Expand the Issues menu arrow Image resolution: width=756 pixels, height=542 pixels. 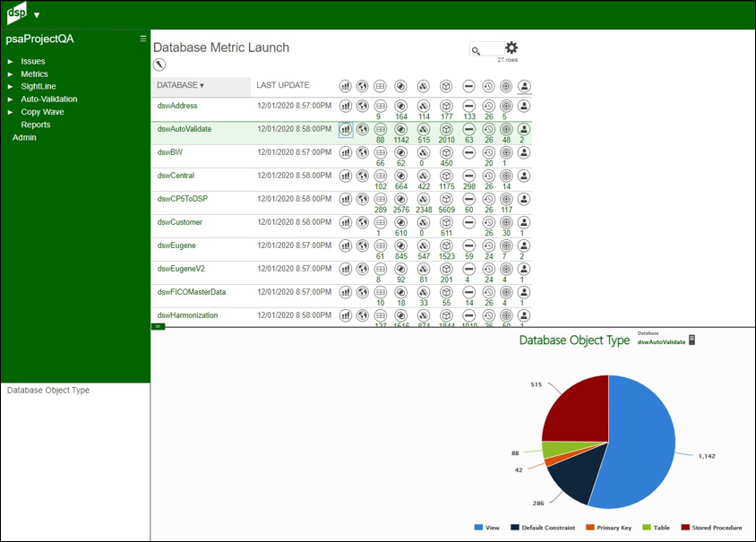point(10,62)
